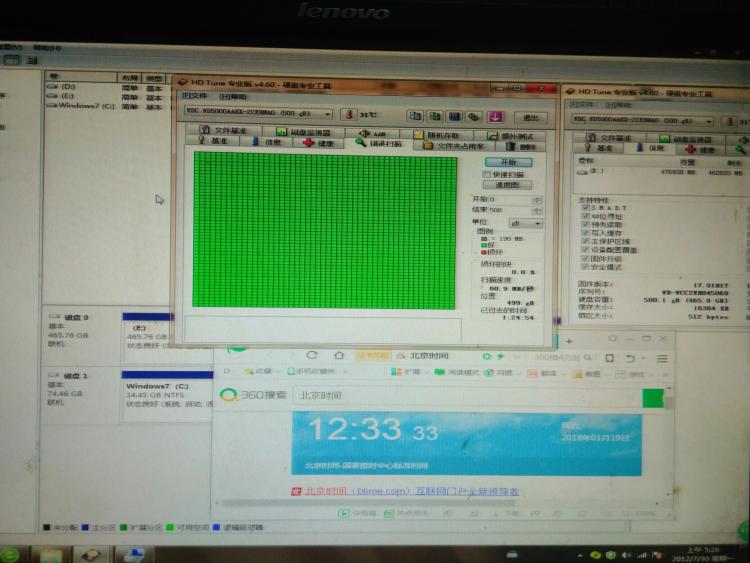Open 基准 tab in the second HD Tune window

click(x=600, y=148)
